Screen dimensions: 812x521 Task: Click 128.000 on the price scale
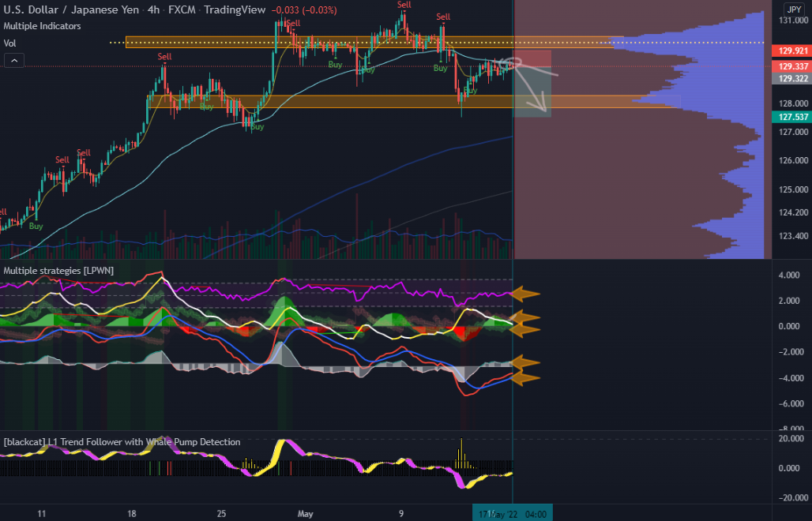(793, 103)
